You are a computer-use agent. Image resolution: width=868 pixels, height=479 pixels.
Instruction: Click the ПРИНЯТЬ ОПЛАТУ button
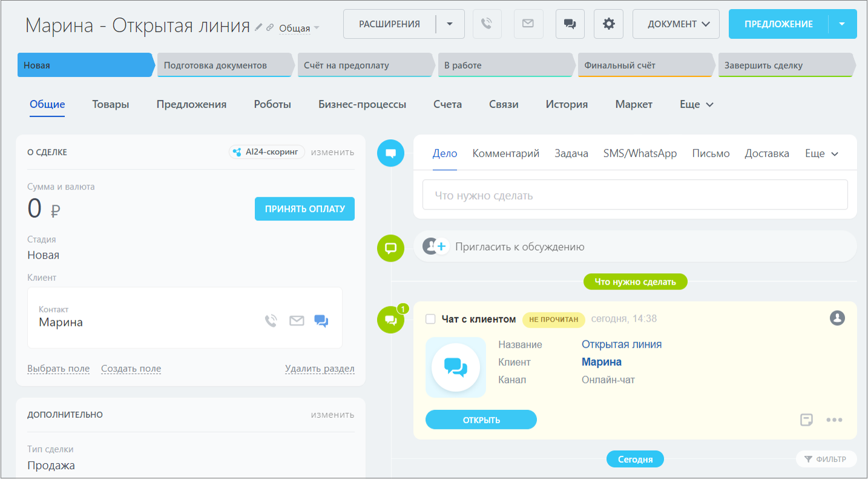click(304, 208)
